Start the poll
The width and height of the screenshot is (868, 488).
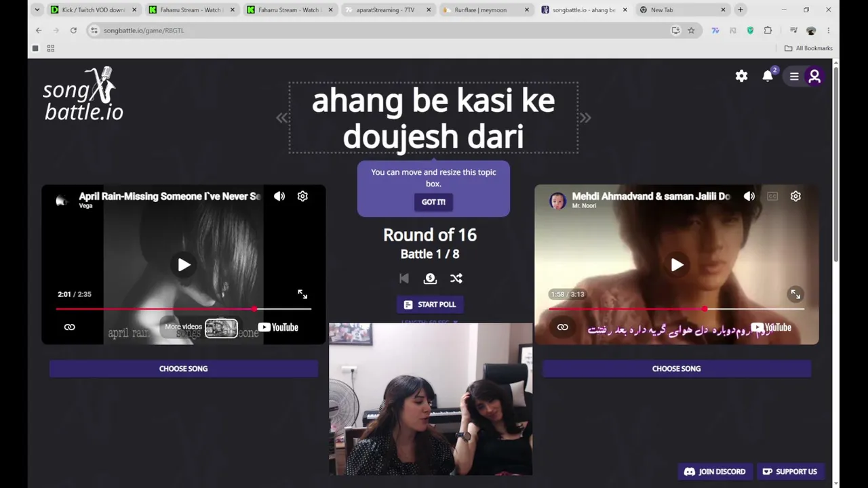pos(430,304)
